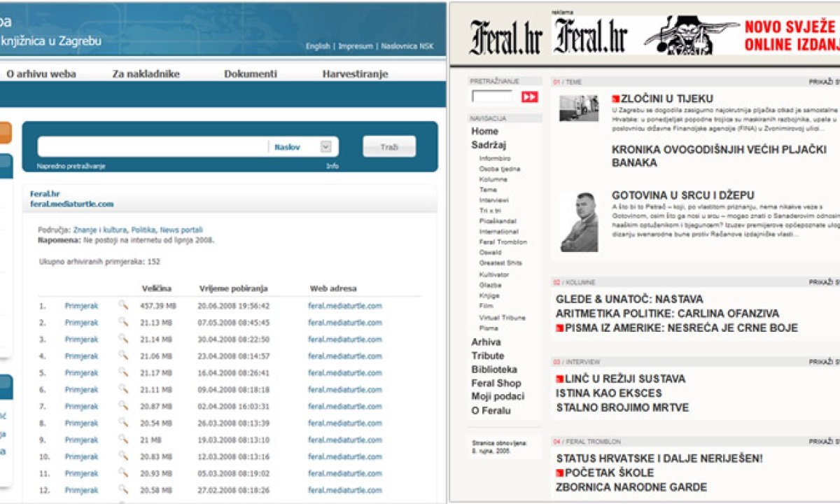Click magnifier icon in row 10
The height and width of the screenshot is (504, 840).
[x=123, y=456]
